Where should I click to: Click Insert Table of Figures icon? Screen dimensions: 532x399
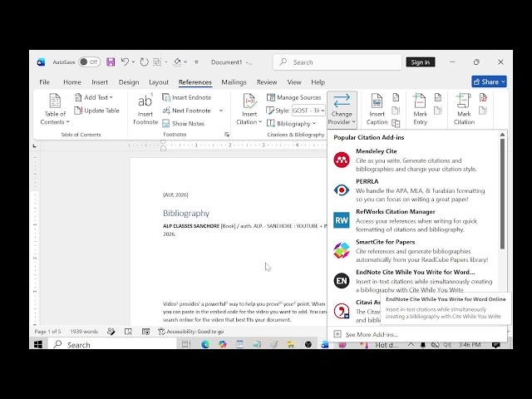396,97
